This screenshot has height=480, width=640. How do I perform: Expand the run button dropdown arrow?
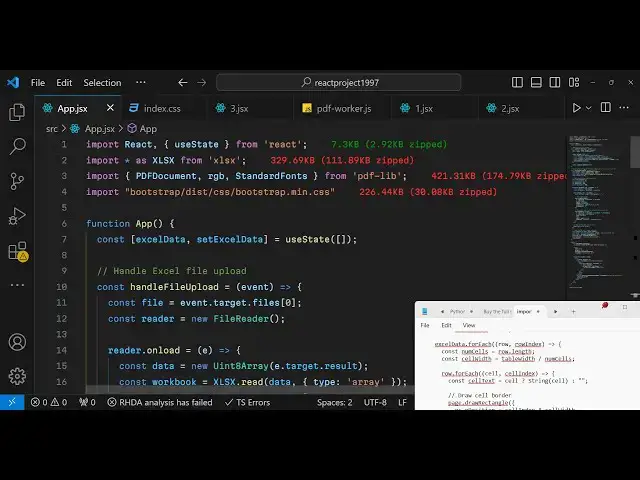coord(589,108)
